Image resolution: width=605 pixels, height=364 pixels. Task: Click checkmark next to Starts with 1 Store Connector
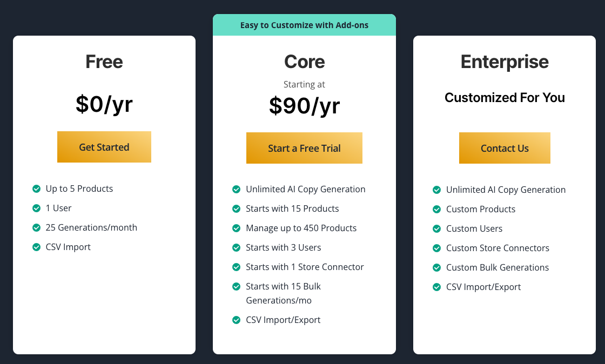pyautogui.click(x=237, y=267)
